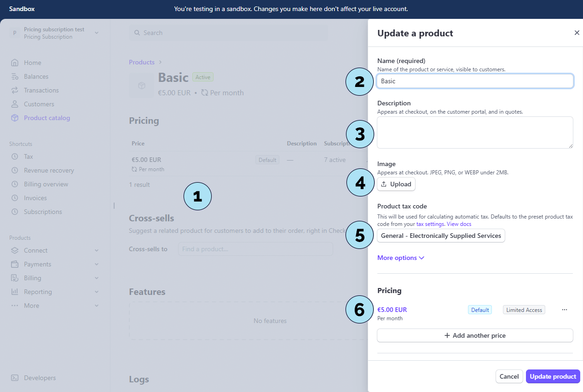This screenshot has height=392, width=583.
Task: Open Developers terminal icon
Action: click(15, 378)
